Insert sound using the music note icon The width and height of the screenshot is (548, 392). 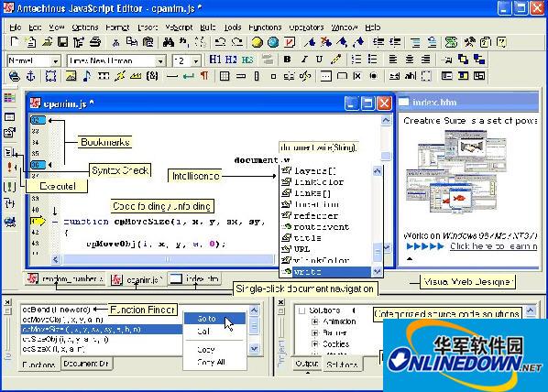pyautogui.click(x=87, y=76)
